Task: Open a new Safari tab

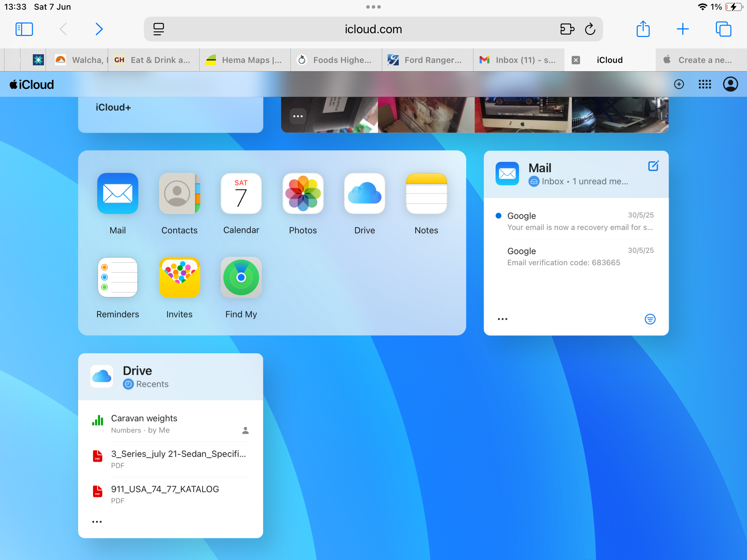Action: [x=683, y=29]
